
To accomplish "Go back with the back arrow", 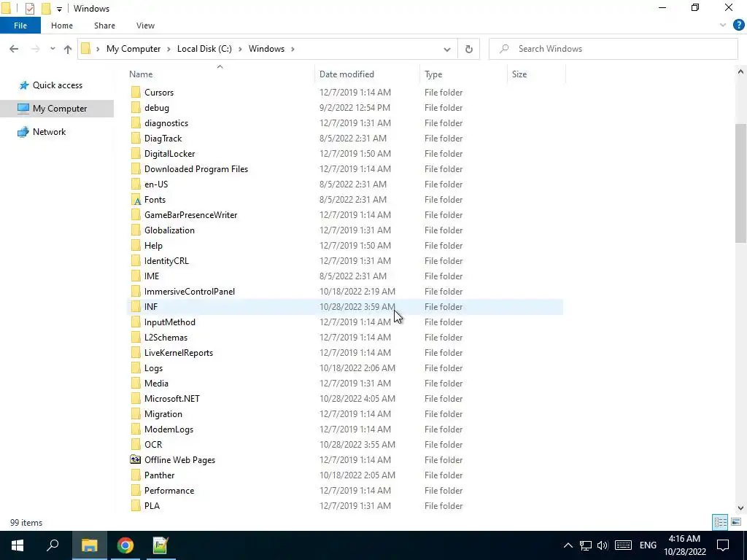I will (x=14, y=49).
